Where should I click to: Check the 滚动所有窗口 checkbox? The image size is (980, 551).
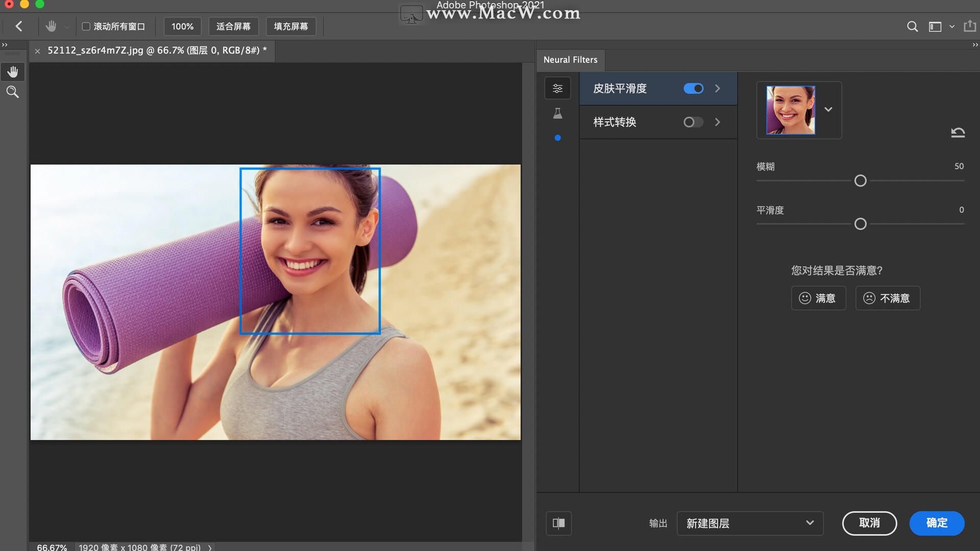coord(86,27)
